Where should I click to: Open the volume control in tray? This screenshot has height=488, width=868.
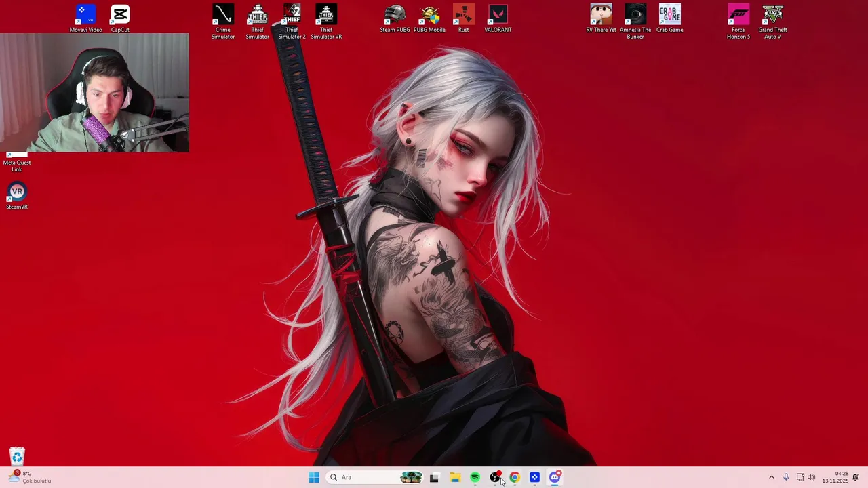[812, 477]
